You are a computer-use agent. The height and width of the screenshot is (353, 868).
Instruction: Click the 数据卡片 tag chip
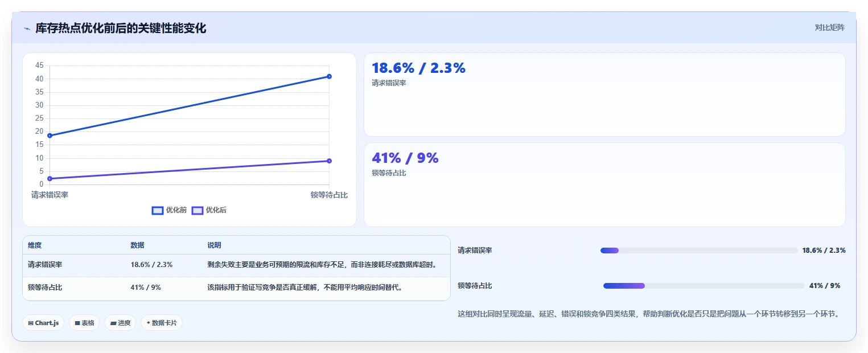click(162, 323)
